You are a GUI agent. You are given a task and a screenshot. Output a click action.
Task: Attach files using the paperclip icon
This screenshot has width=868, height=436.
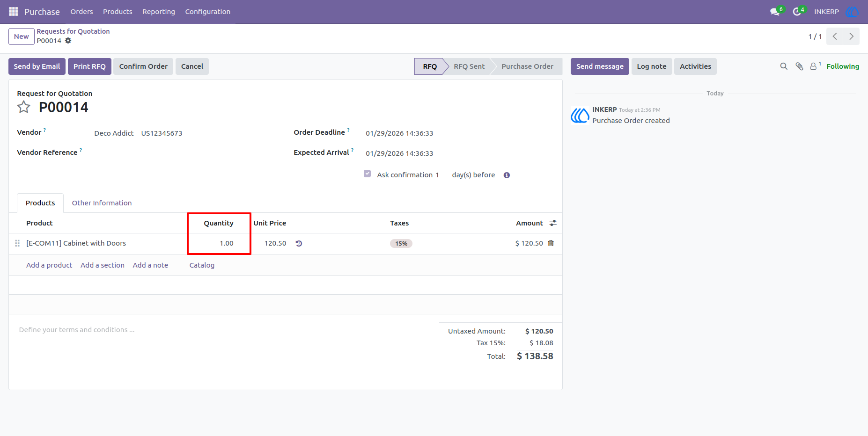click(799, 66)
